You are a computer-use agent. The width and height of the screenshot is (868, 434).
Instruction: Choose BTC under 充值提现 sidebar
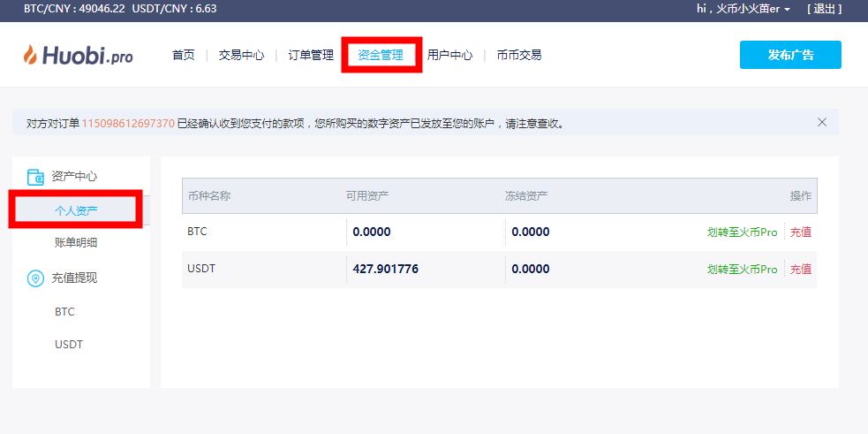[64, 312]
